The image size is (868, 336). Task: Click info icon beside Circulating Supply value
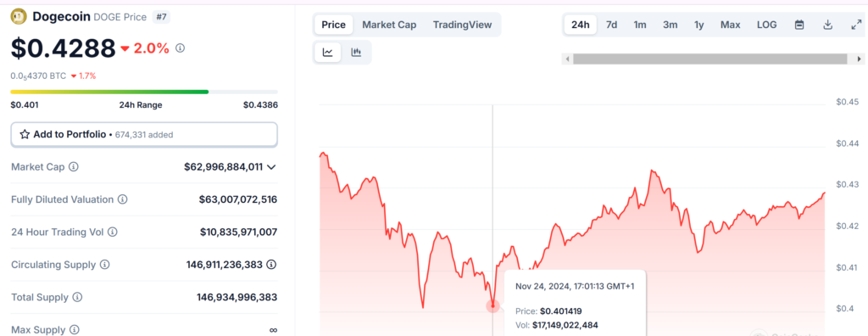coord(271,265)
